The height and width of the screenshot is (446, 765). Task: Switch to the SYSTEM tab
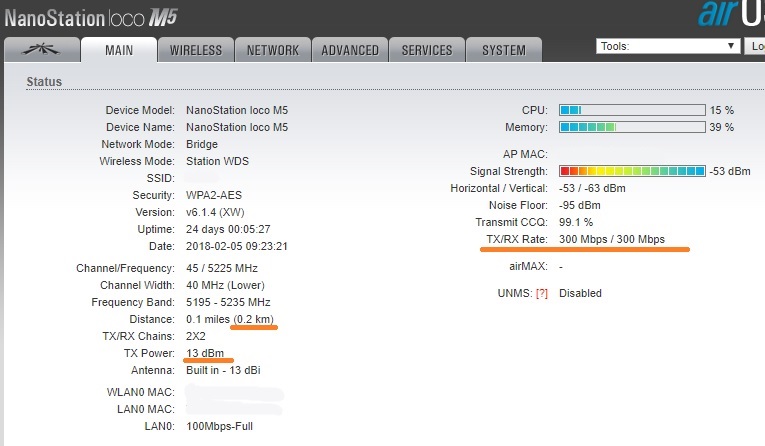coord(504,50)
